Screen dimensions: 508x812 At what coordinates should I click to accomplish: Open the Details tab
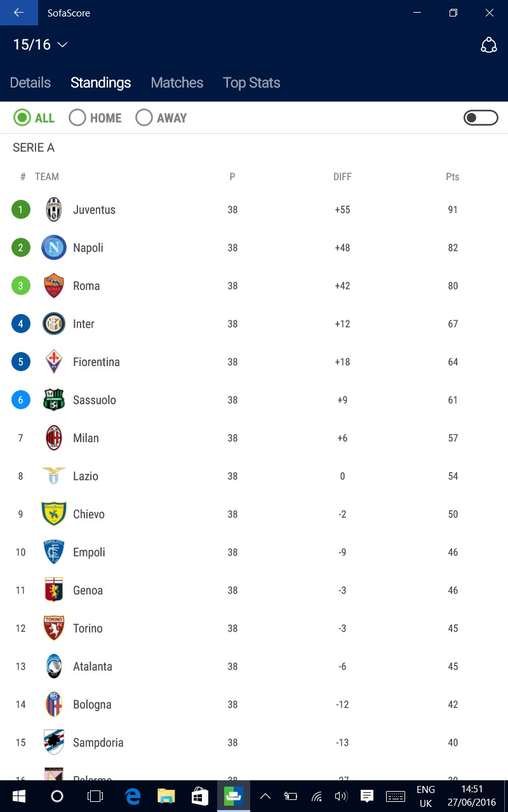(x=30, y=82)
